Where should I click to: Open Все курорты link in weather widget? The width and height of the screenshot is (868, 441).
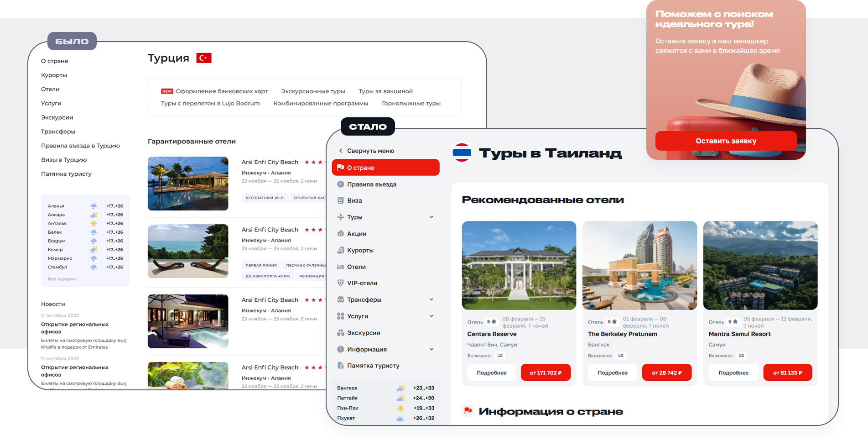(62, 278)
